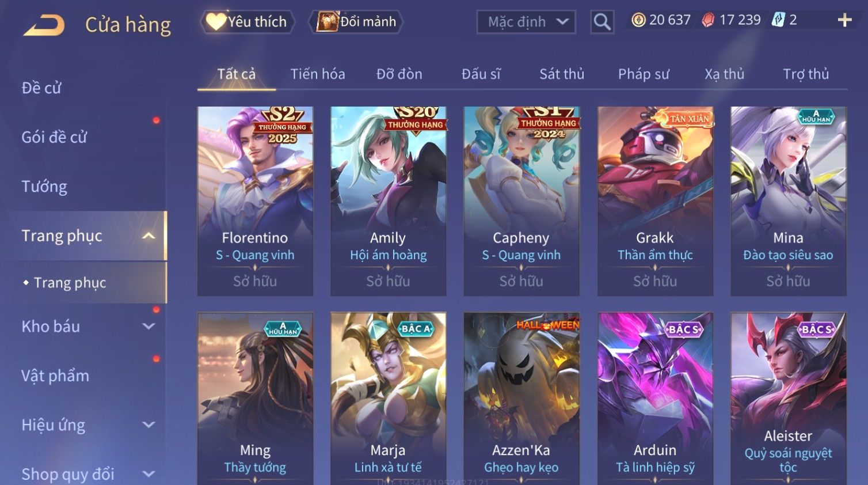Viewport: 868px width, 485px height.
Task: Switch to the Pháp sư tab
Action: pyautogui.click(x=644, y=74)
